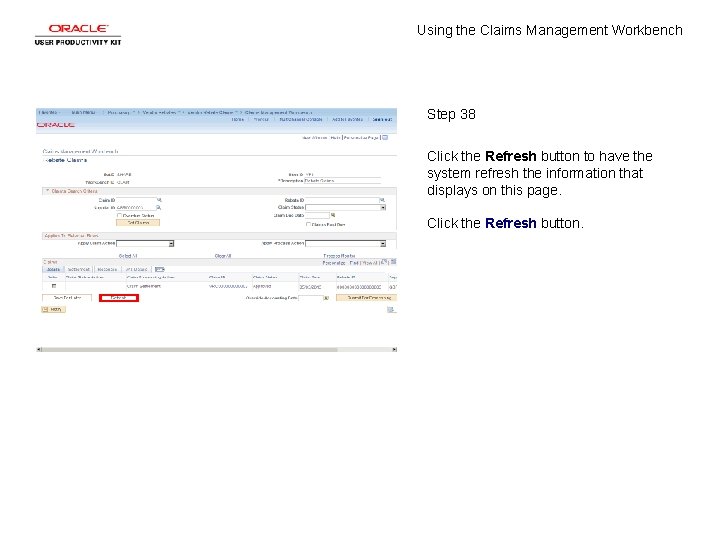Click the New Window link
The height and width of the screenshot is (540, 720).
[315, 138]
